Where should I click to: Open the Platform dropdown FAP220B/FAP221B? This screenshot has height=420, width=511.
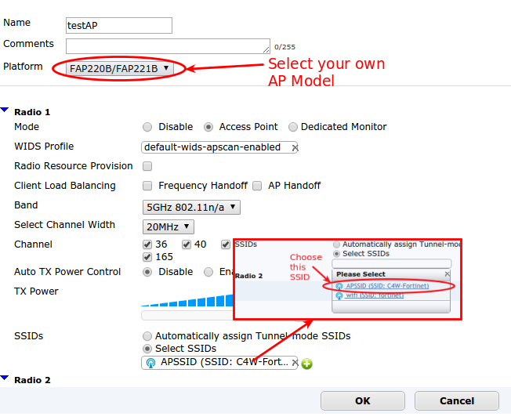120,68
